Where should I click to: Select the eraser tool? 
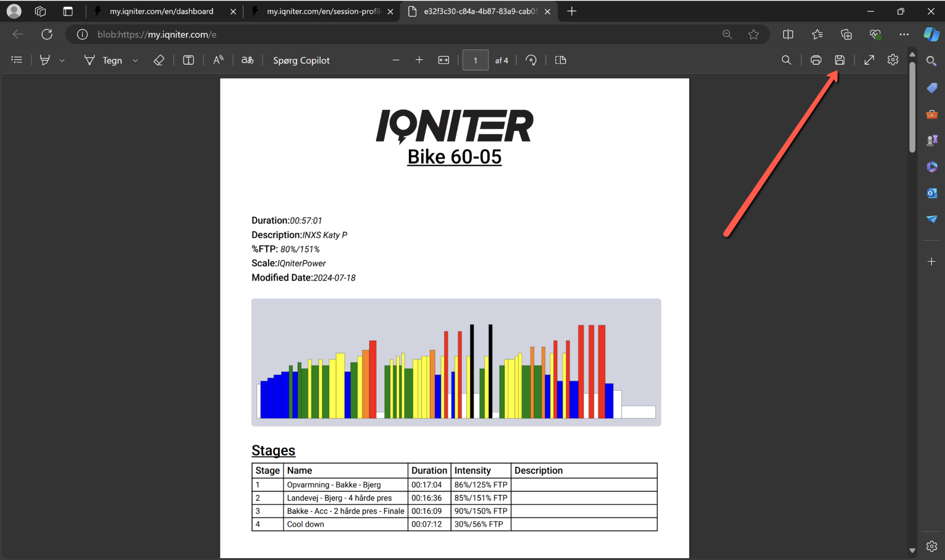pos(159,60)
